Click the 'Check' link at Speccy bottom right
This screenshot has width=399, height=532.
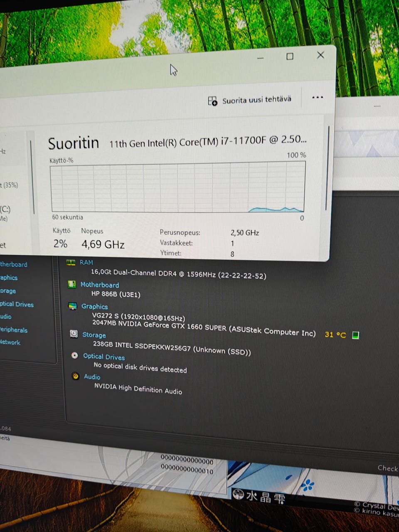[388, 468]
